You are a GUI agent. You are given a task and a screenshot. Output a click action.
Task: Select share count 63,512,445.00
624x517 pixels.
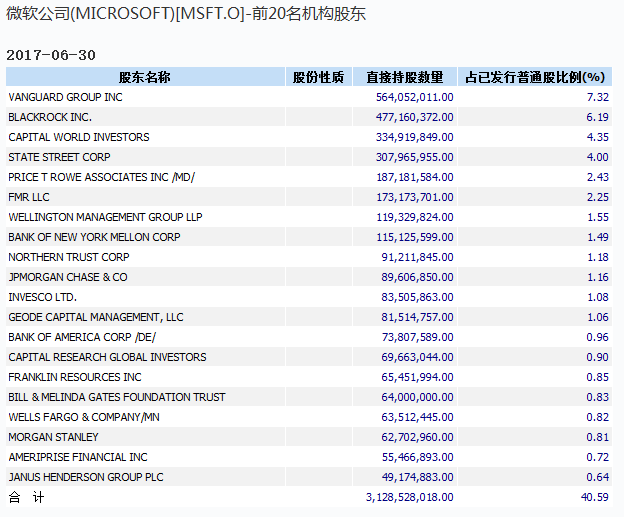417,417
